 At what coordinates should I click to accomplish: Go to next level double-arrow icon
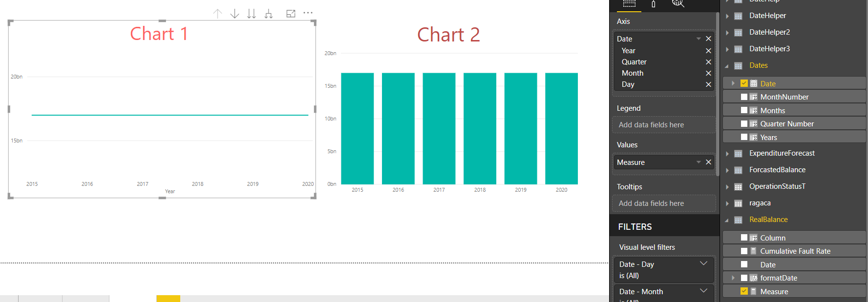(251, 14)
